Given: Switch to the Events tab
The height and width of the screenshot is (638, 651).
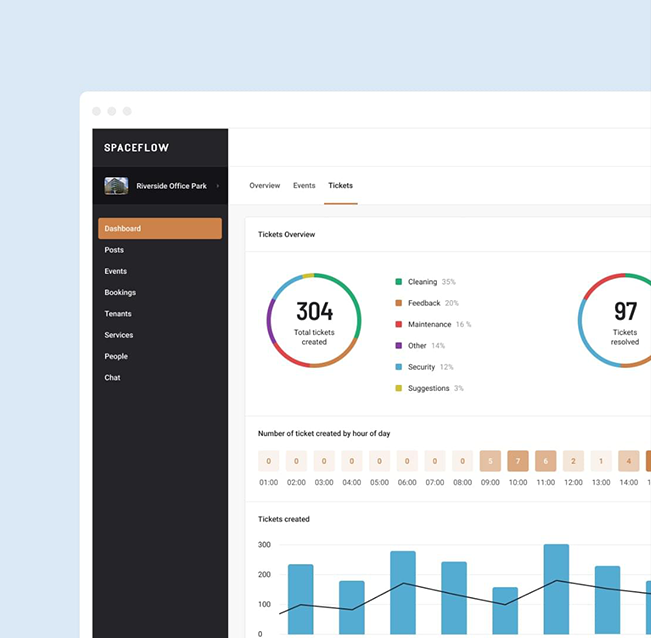Looking at the screenshot, I should [x=304, y=186].
